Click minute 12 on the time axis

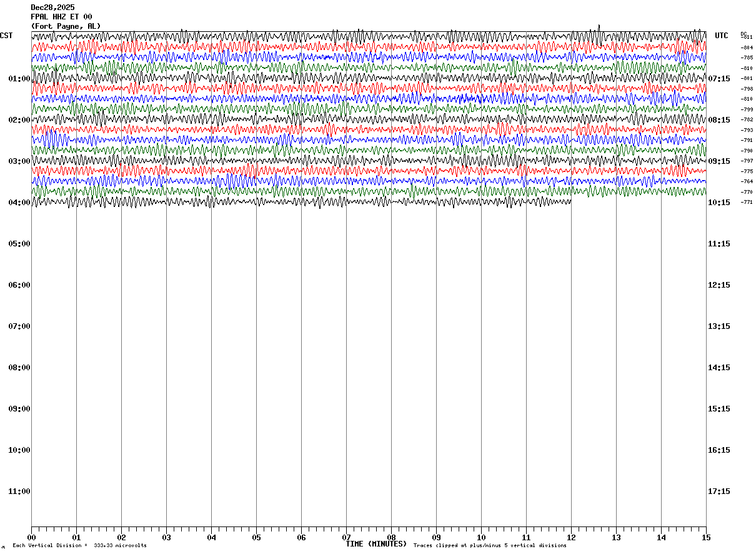coord(571,537)
